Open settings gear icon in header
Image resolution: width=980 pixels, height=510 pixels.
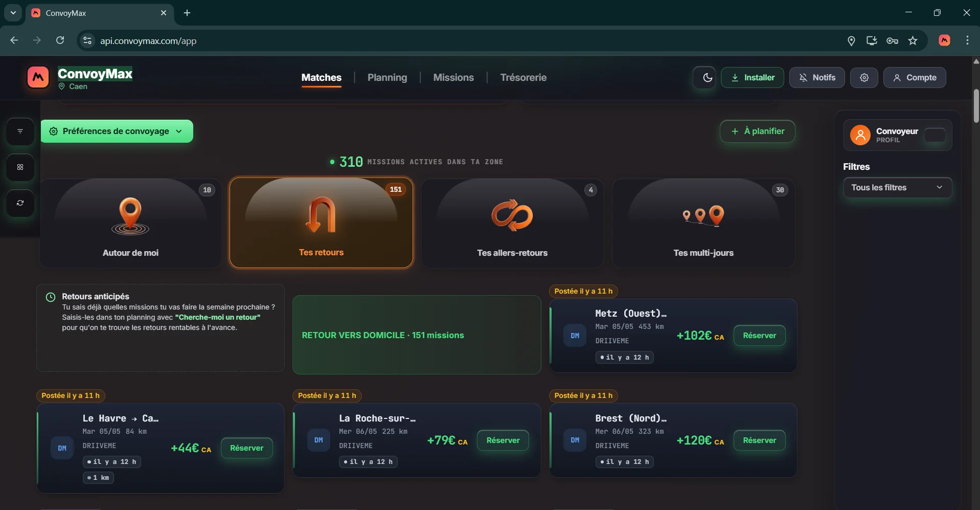click(864, 78)
